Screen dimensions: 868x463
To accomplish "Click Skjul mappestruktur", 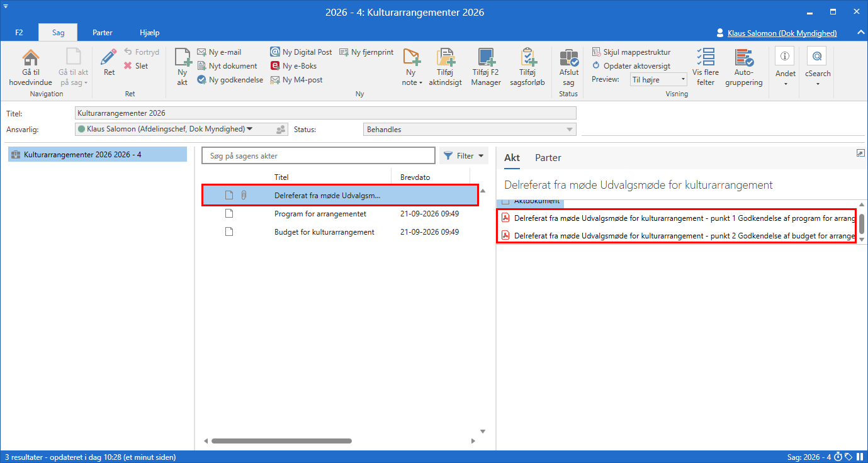I will pyautogui.click(x=632, y=52).
